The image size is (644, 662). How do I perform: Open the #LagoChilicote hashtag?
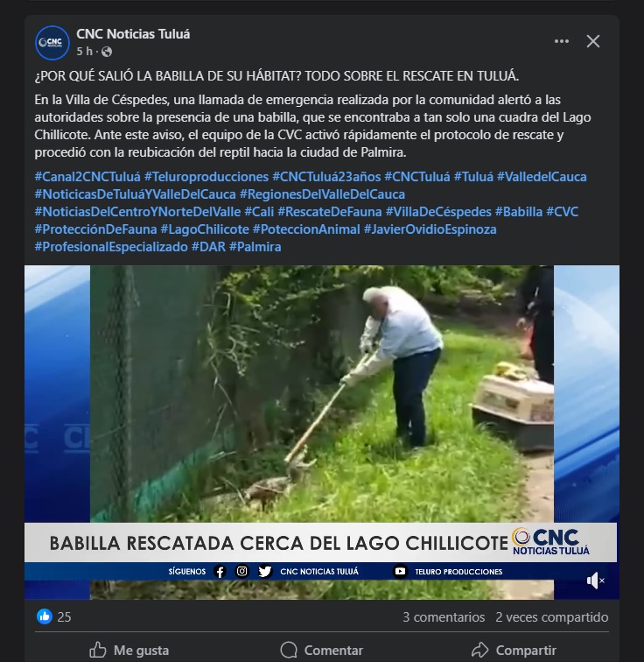(205, 229)
